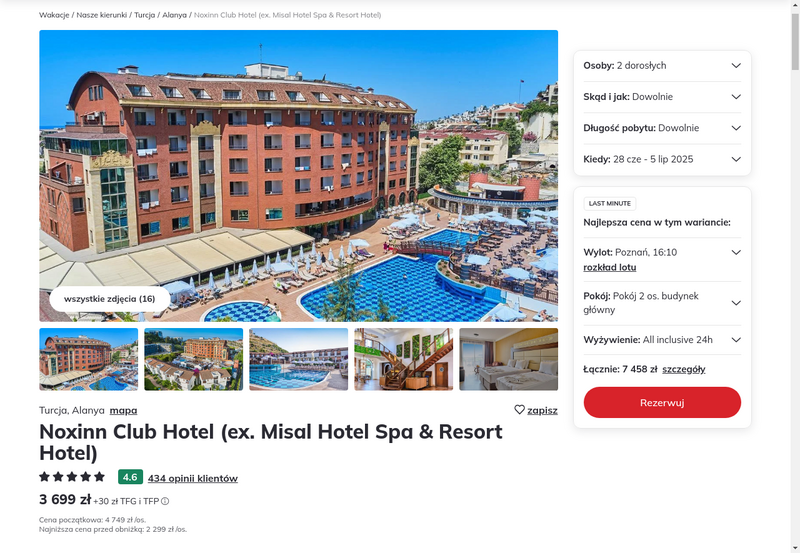Open wszystkie zdjęcia (16) gallery button

pos(110,299)
